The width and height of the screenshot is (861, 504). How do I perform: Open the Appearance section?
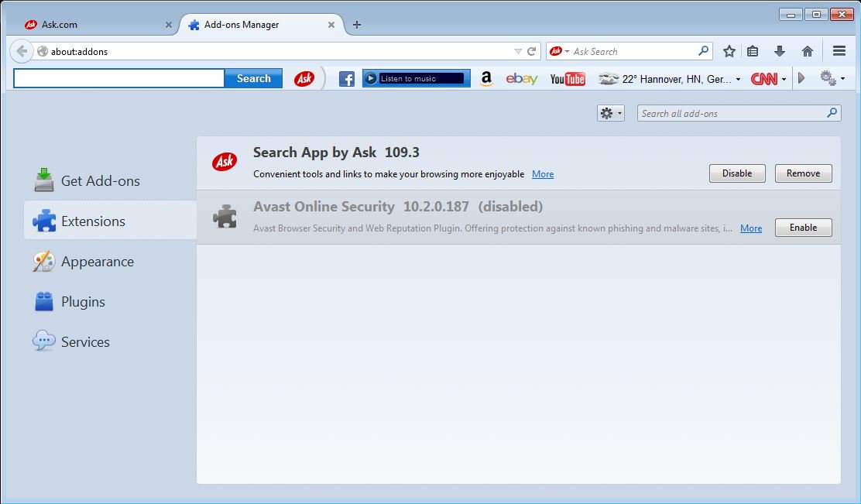[x=95, y=262]
